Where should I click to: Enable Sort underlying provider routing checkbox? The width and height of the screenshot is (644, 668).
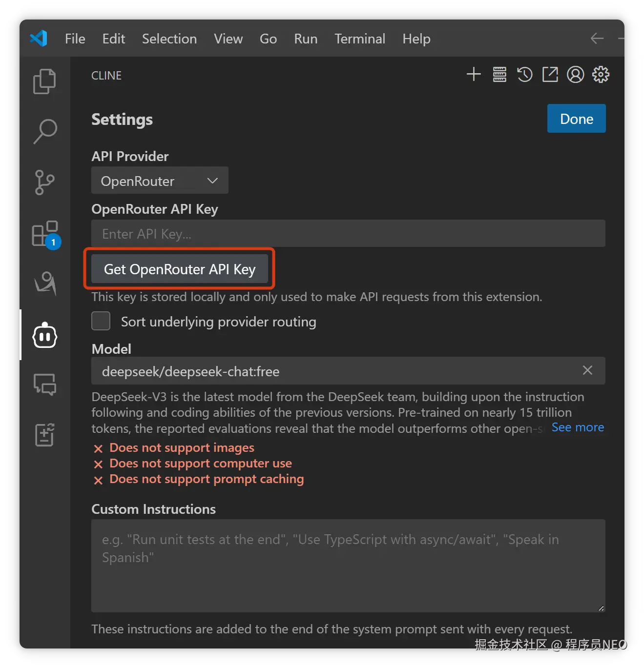(x=101, y=322)
